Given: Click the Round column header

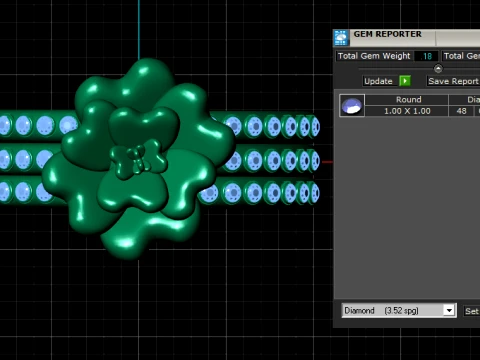Looking at the screenshot, I should coord(407,99).
